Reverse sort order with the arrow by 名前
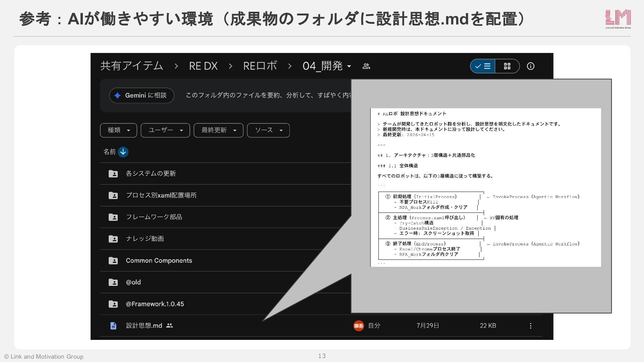 (123, 152)
